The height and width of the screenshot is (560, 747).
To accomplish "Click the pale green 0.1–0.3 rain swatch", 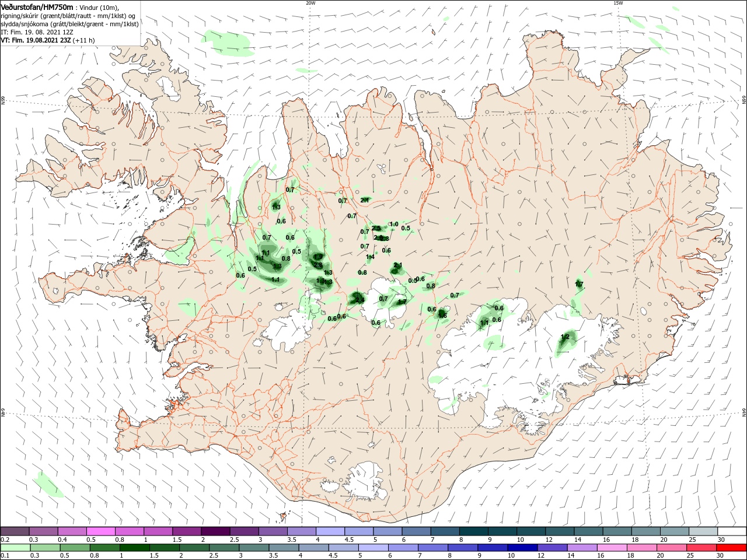I will click(15, 548).
